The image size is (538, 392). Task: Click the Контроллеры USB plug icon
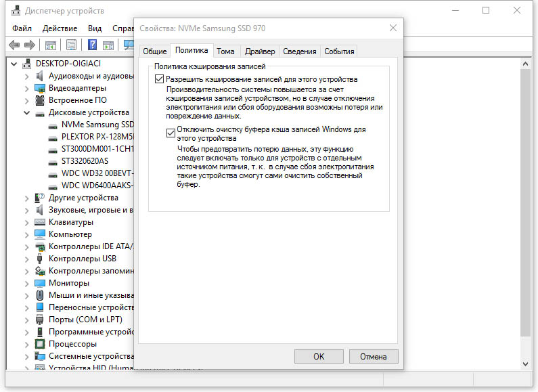pos(41,259)
